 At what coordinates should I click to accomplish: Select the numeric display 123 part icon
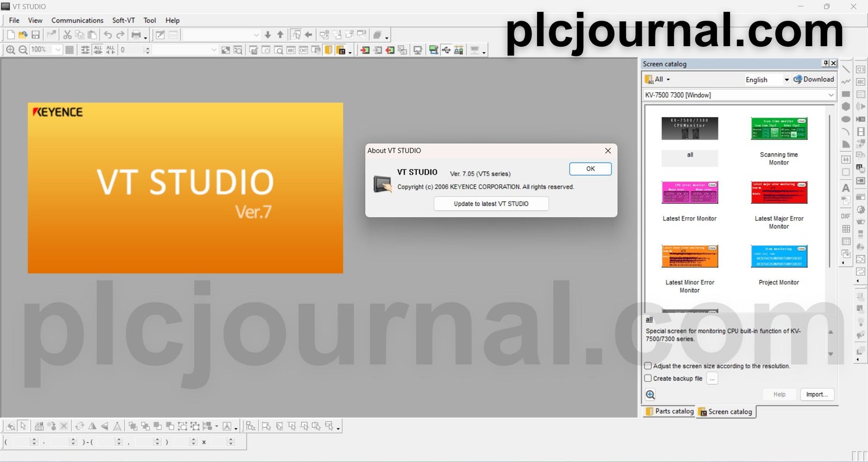(860, 69)
